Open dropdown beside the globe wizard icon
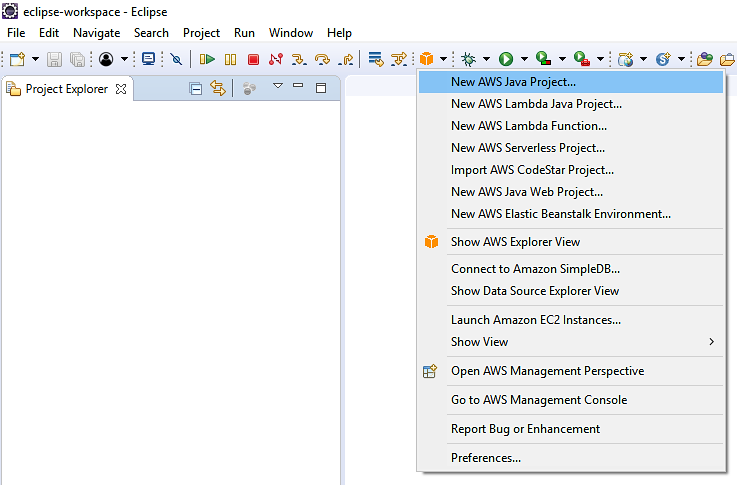The height and width of the screenshot is (485, 737). tap(643, 59)
